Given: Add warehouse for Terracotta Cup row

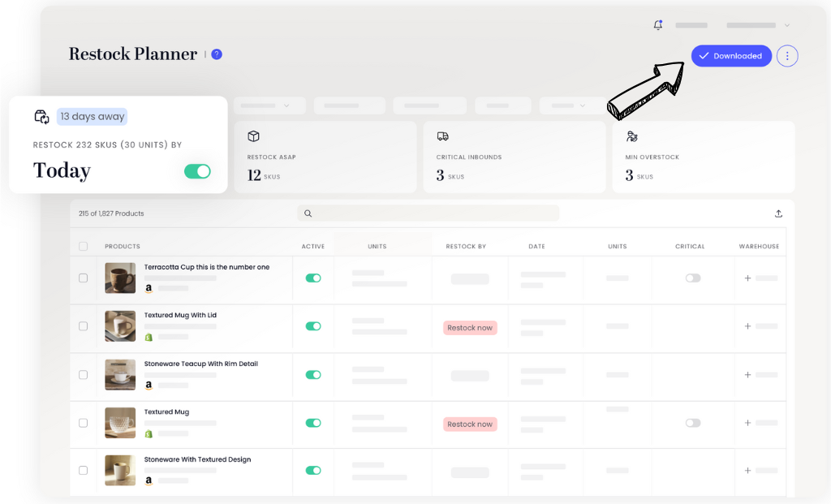Looking at the screenshot, I should click(747, 278).
